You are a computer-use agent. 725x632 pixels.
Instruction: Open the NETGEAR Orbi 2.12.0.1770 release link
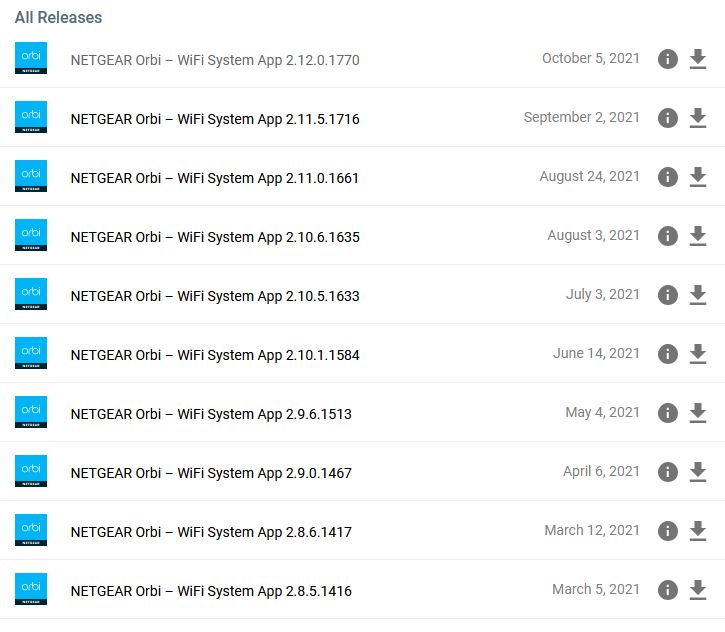(x=215, y=60)
